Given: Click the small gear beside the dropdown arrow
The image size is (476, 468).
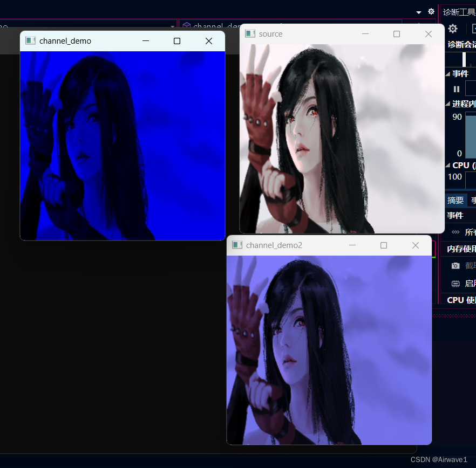Looking at the screenshot, I should pyautogui.click(x=431, y=11).
